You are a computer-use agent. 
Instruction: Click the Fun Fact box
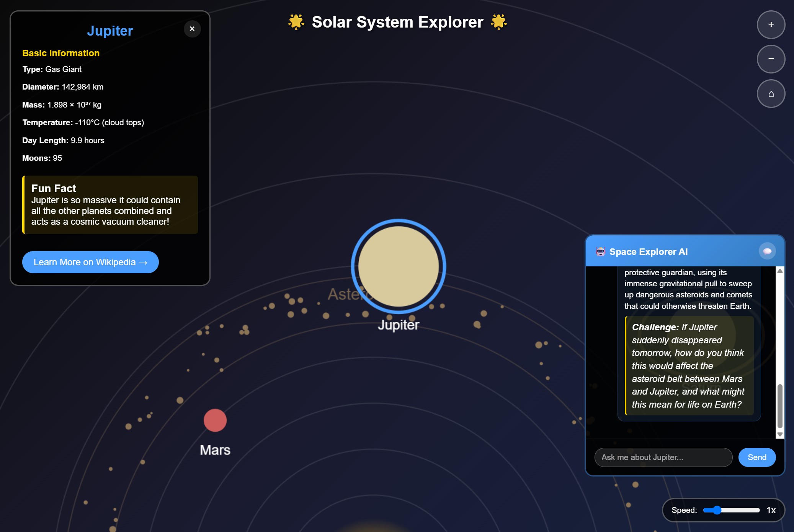pyautogui.click(x=110, y=205)
